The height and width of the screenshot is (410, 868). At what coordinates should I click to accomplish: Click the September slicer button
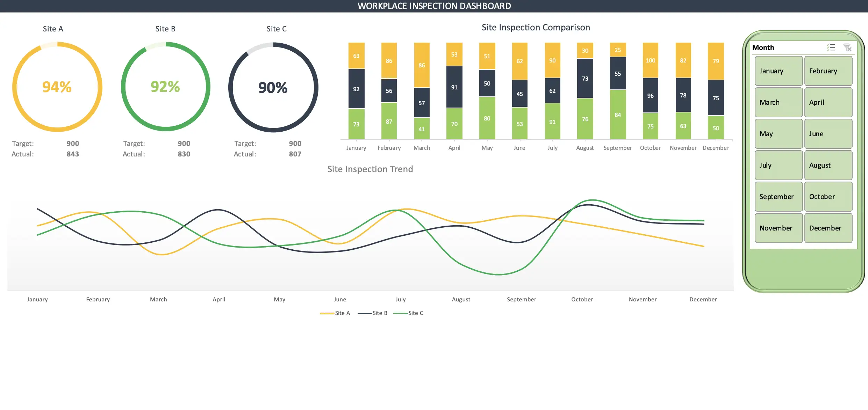click(x=779, y=197)
